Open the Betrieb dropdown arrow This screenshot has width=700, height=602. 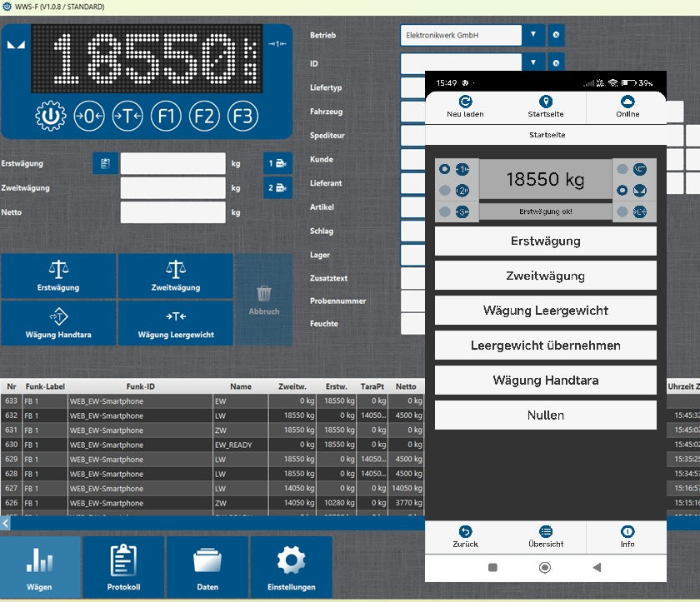533,36
